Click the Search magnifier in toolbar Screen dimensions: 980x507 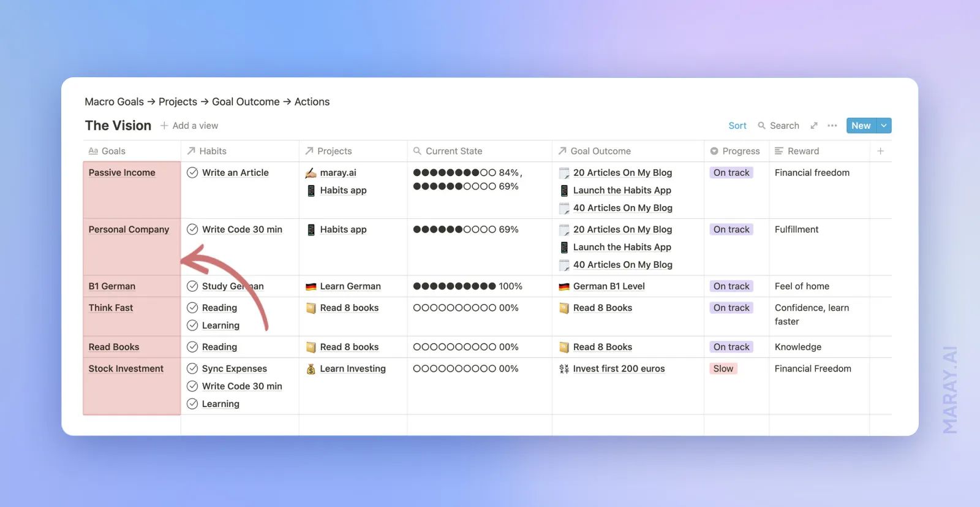(x=762, y=126)
